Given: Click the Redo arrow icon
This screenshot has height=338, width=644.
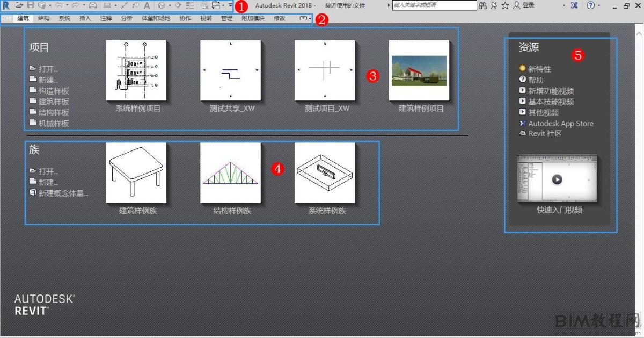Looking at the screenshot, I should click(75, 5).
